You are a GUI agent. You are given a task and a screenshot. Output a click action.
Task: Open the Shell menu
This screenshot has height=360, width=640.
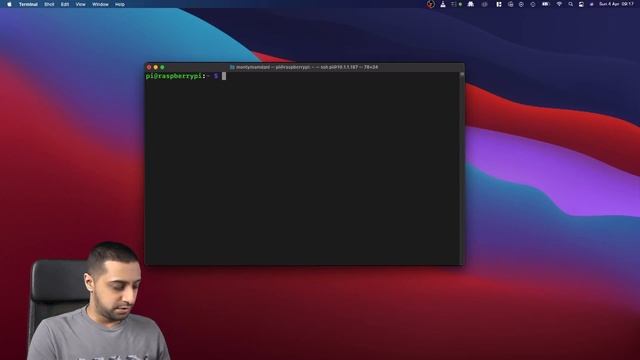pos(49,4)
